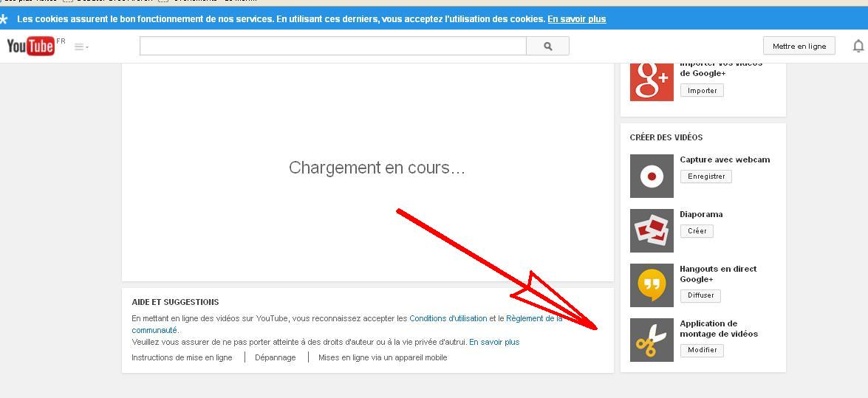Click the Google+ icon
Viewport: 868px width, 398px height.
click(652, 82)
